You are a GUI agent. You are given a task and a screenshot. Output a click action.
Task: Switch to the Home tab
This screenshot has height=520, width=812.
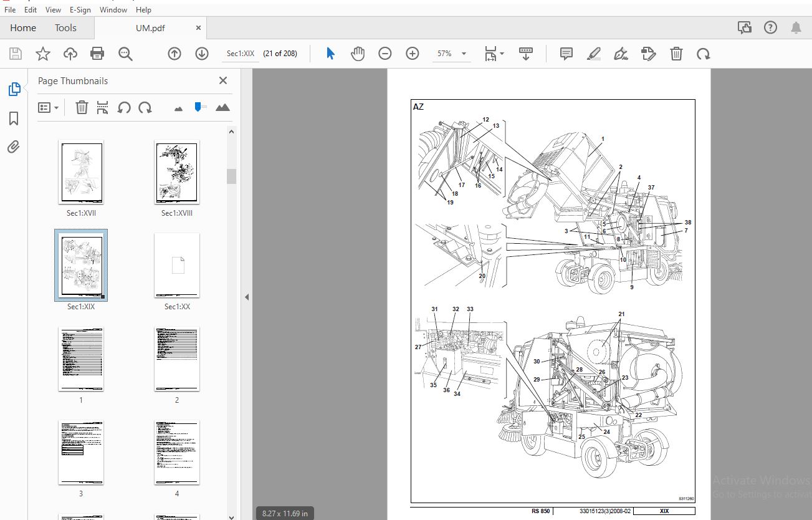pyautogui.click(x=23, y=27)
